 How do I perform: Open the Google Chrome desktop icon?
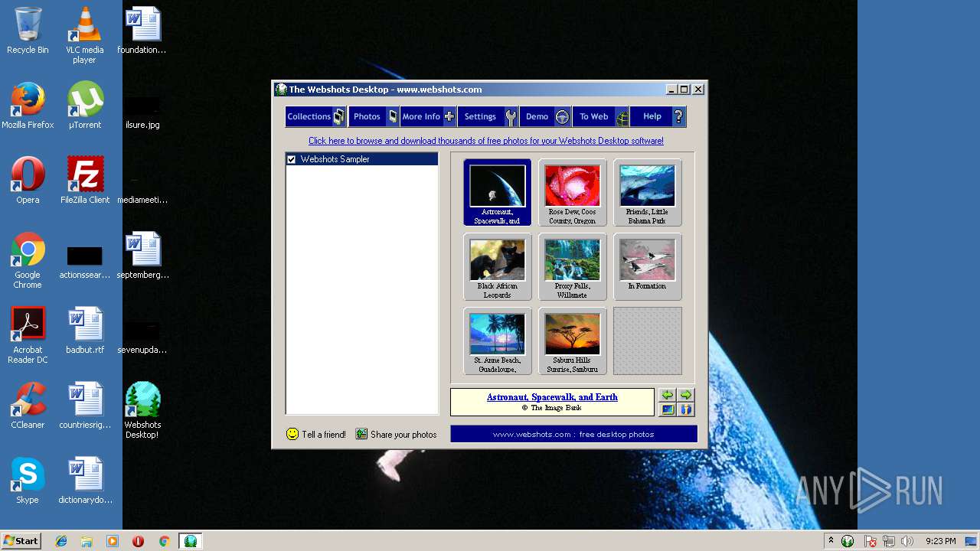coord(28,261)
